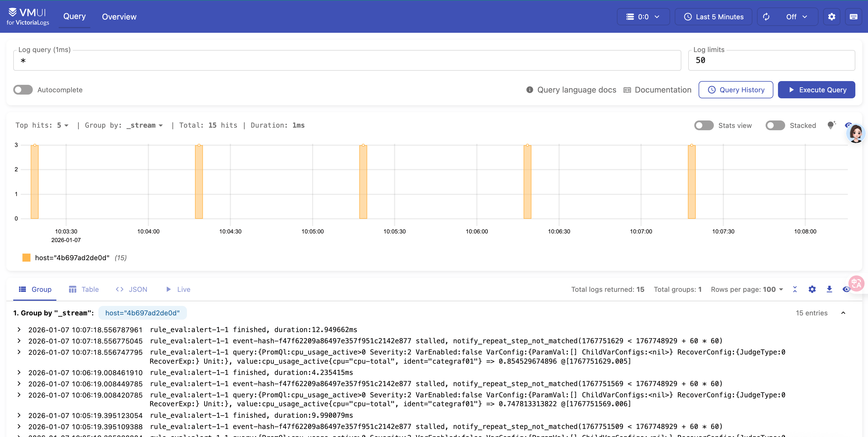Open the Overview page tab
The image size is (868, 437).
[x=119, y=17]
